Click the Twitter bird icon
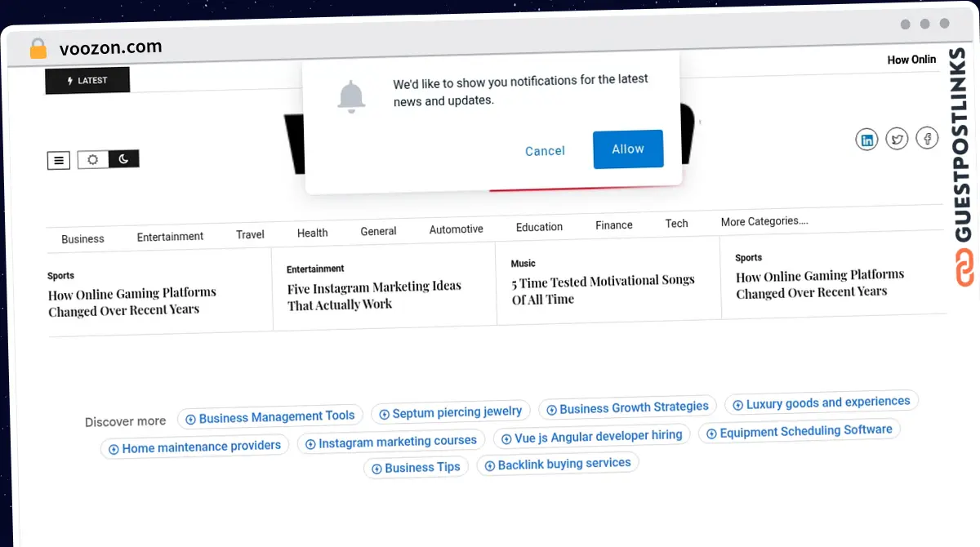This screenshot has width=980, height=547. (897, 138)
